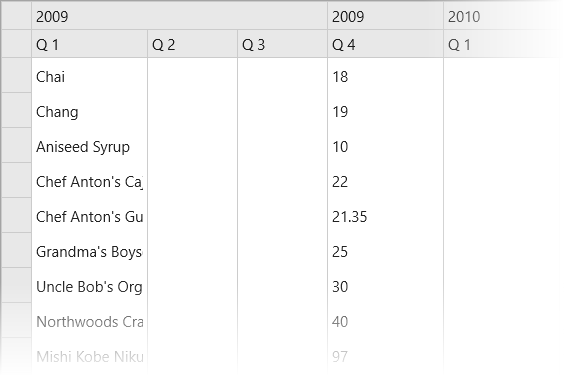Screen dimensions: 564x376
Task: Click the row indicator beside Chai
Action: [17, 76]
